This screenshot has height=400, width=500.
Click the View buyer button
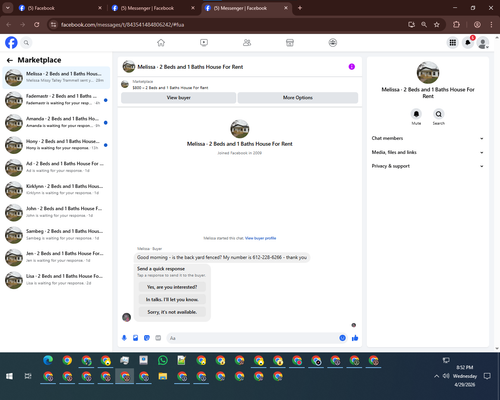(x=178, y=98)
